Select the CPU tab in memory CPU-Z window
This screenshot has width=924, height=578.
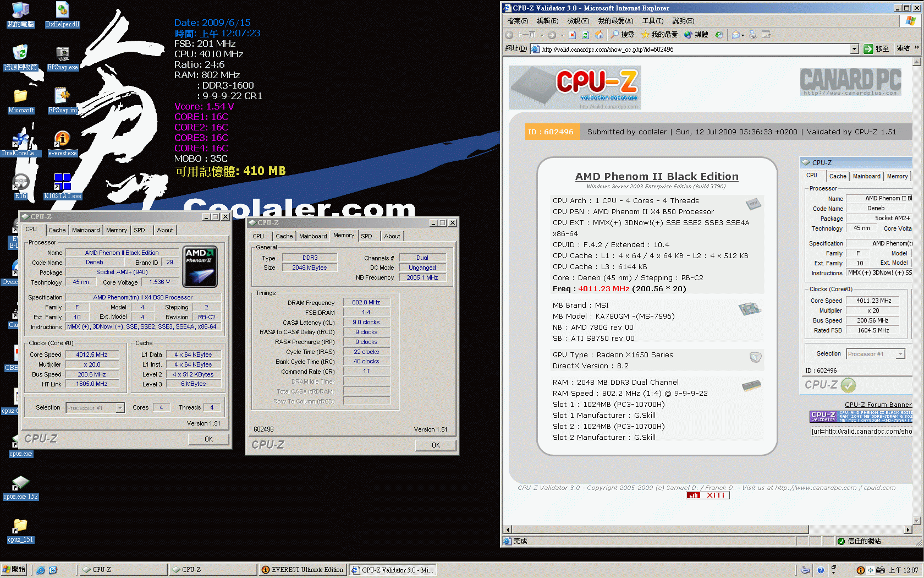[x=258, y=236]
